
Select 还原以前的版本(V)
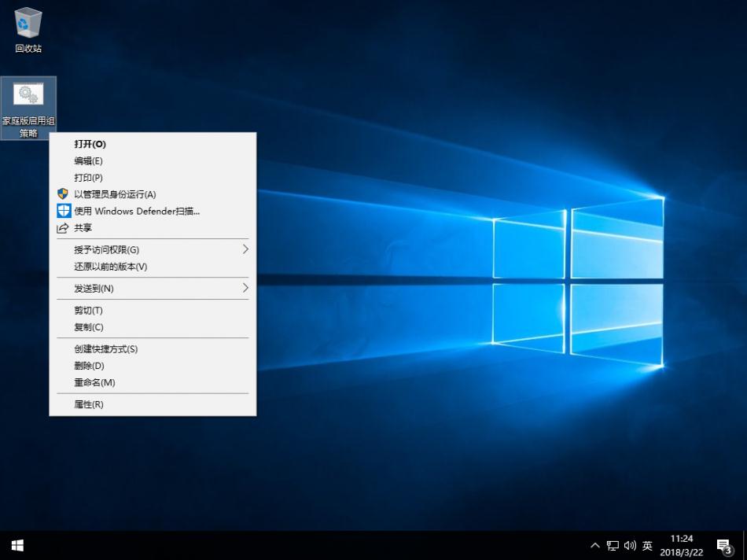[x=153, y=267]
